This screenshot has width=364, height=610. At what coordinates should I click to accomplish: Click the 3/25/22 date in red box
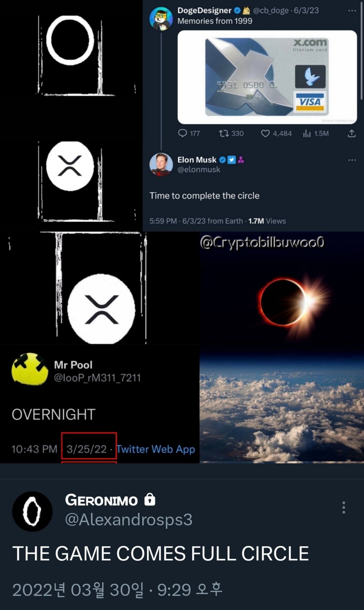87,449
